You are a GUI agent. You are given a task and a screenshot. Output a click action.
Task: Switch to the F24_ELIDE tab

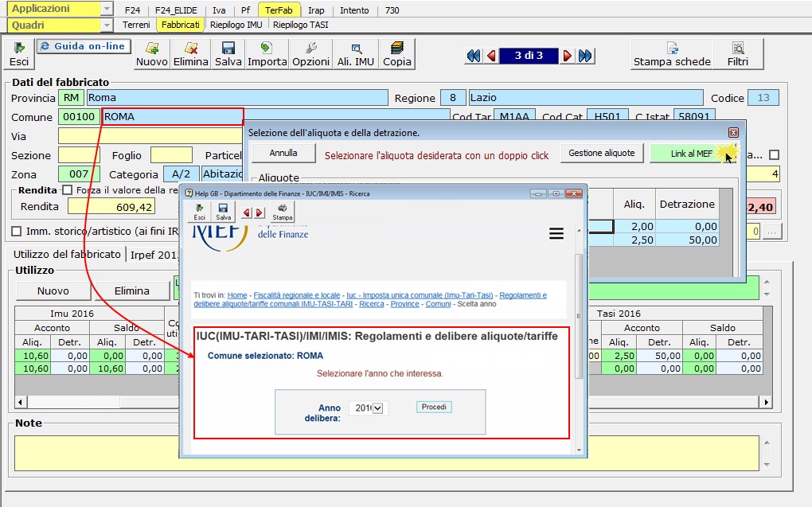click(176, 10)
